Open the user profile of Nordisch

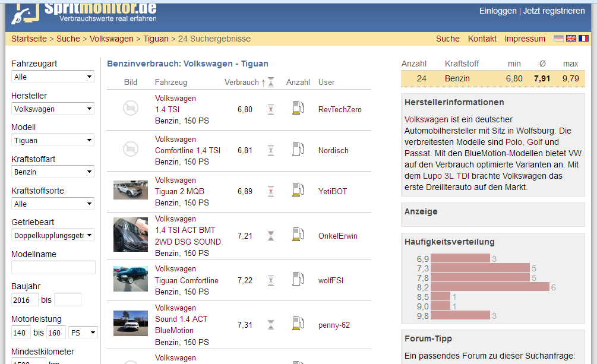point(333,151)
